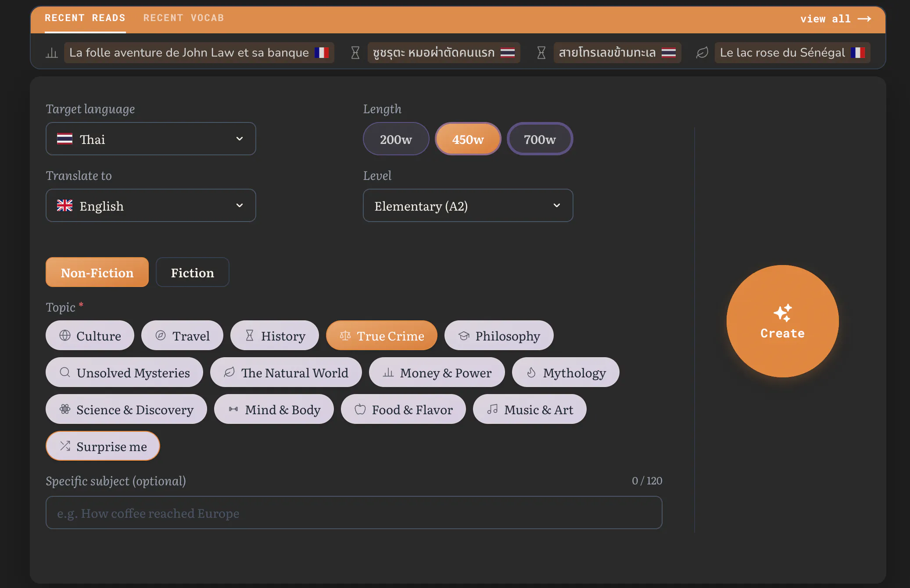Screen dimensions: 910x588
Task: Open Le lac rose du Sénégal read
Action: point(792,53)
